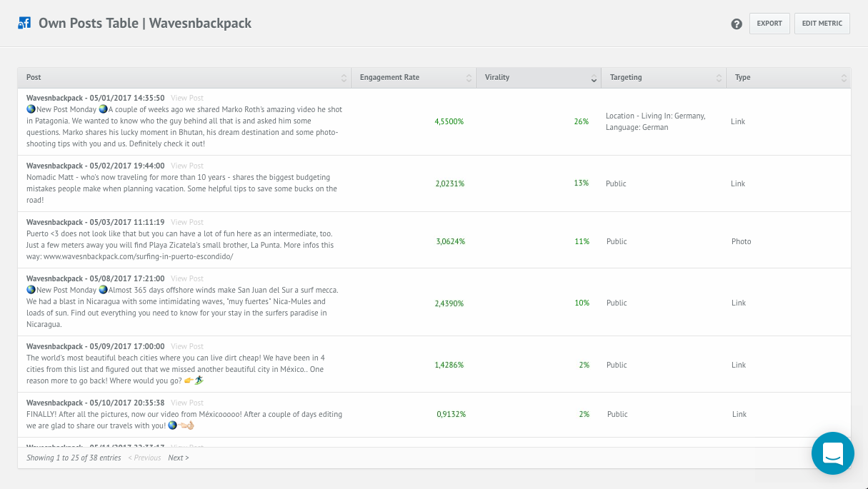Viewport: 868px width, 489px height.
Task: Open View Post for 05/10/2017 post
Action: (x=187, y=403)
